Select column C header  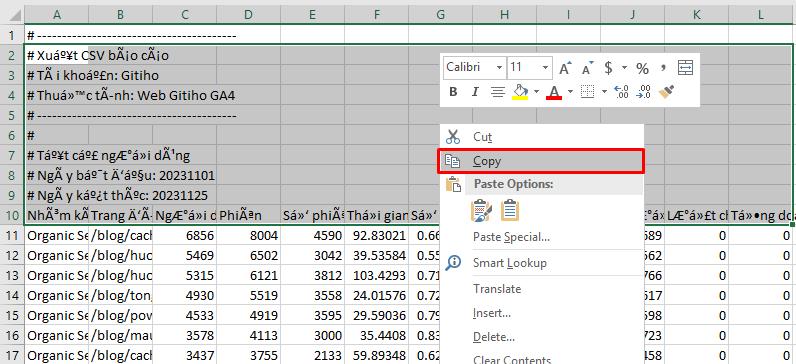pos(184,16)
